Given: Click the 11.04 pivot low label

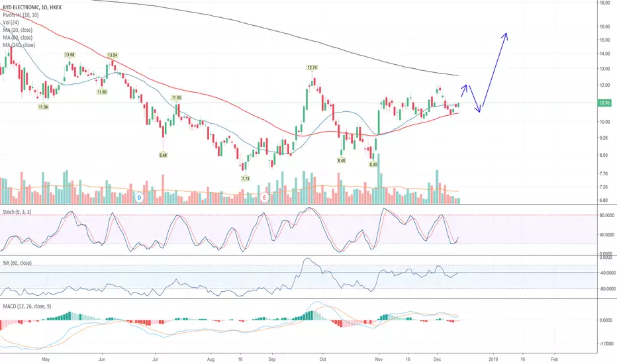Looking at the screenshot, I should tap(43, 107).
